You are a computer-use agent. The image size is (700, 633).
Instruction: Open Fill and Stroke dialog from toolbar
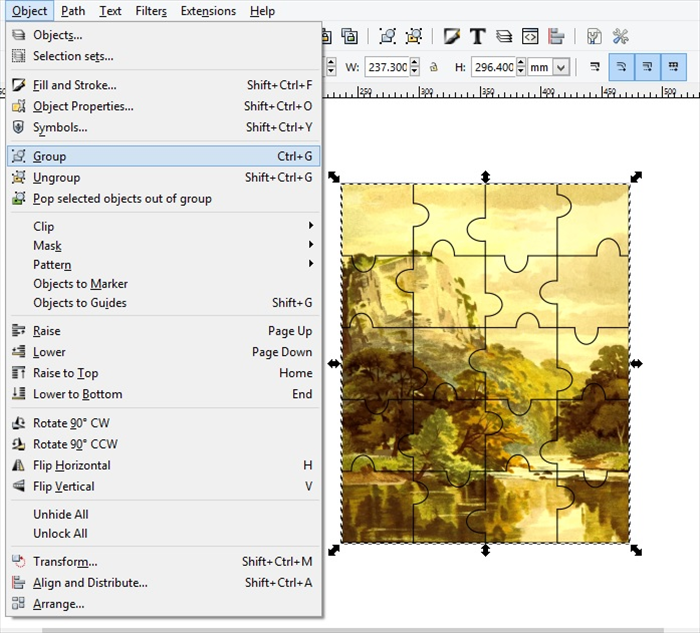[x=452, y=36]
